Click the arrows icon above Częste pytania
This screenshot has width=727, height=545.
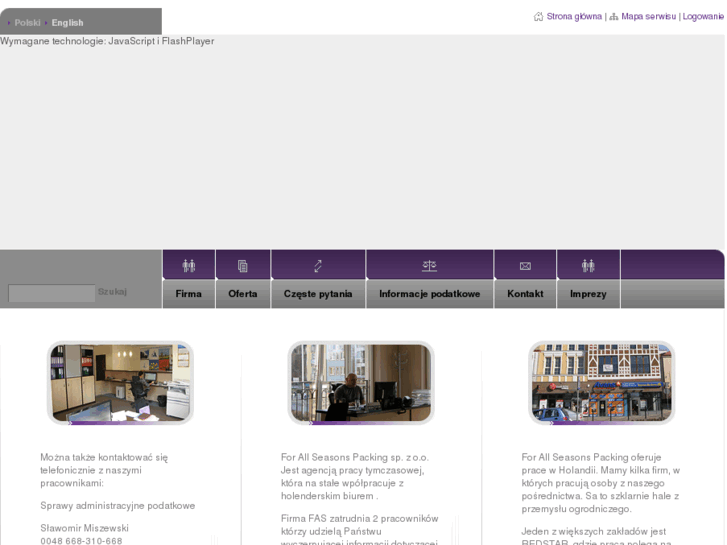[x=318, y=266]
